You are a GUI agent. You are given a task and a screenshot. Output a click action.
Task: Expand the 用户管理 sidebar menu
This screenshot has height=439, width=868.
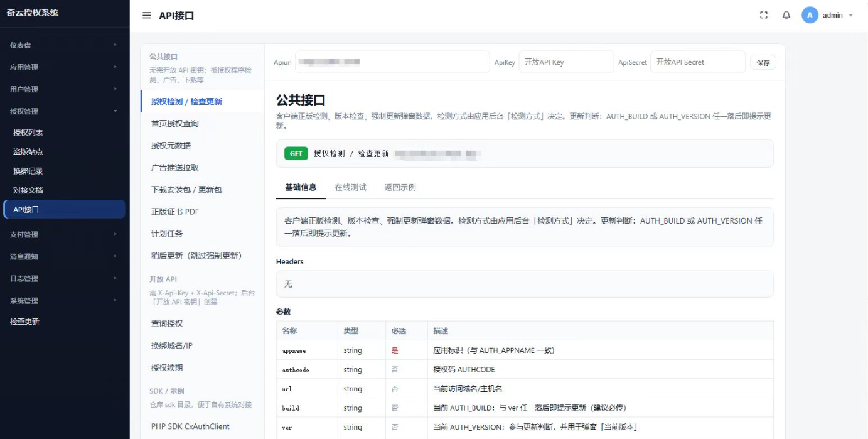pos(65,89)
